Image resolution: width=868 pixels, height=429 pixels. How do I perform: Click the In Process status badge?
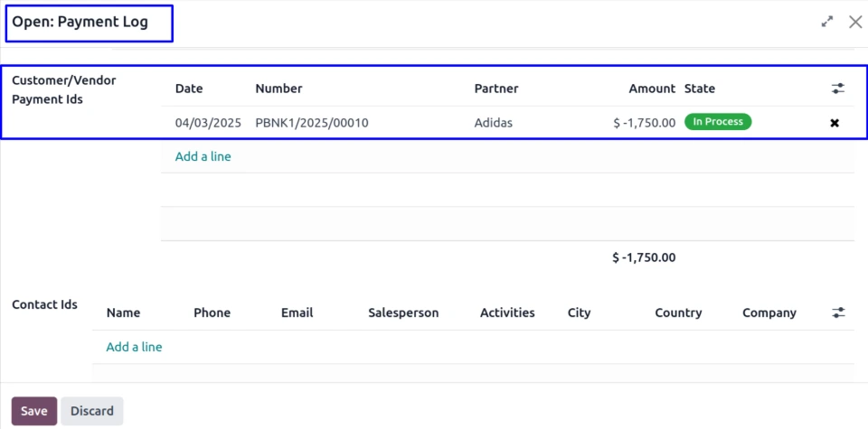[718, 122]
